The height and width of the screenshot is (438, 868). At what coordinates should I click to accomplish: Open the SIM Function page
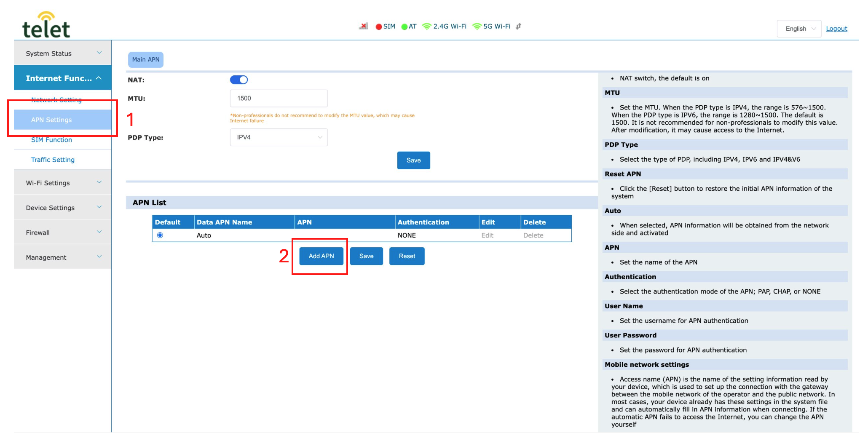coord(51,140)
